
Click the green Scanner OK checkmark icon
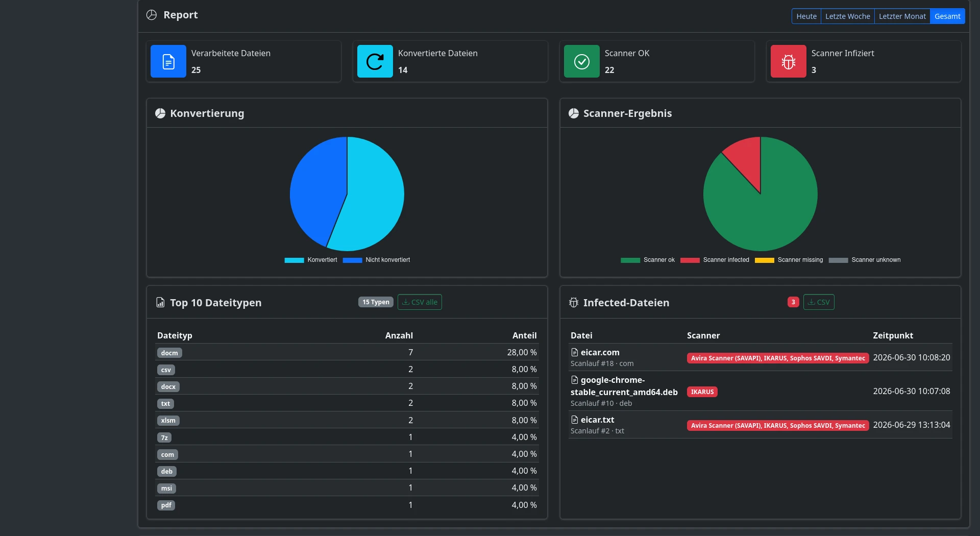582,61
